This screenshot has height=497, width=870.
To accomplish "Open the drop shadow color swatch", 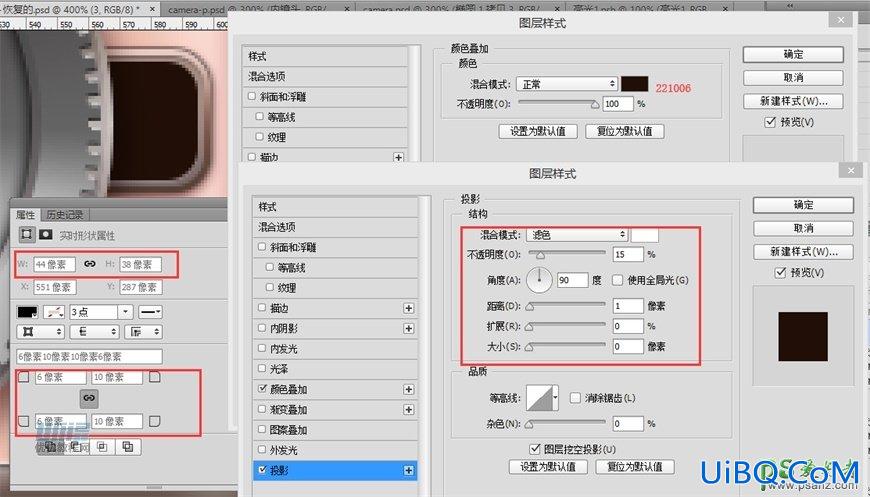I will click(x=645, y=235).
